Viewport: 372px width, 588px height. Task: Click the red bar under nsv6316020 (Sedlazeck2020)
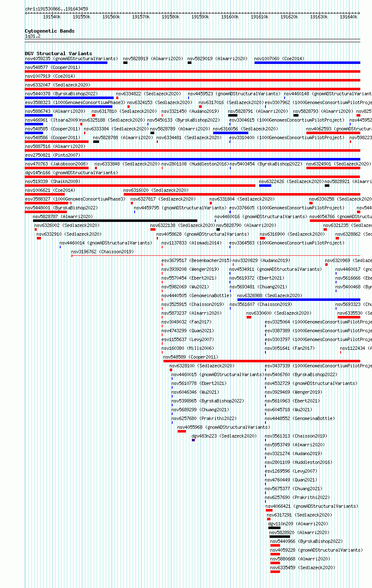242,194
